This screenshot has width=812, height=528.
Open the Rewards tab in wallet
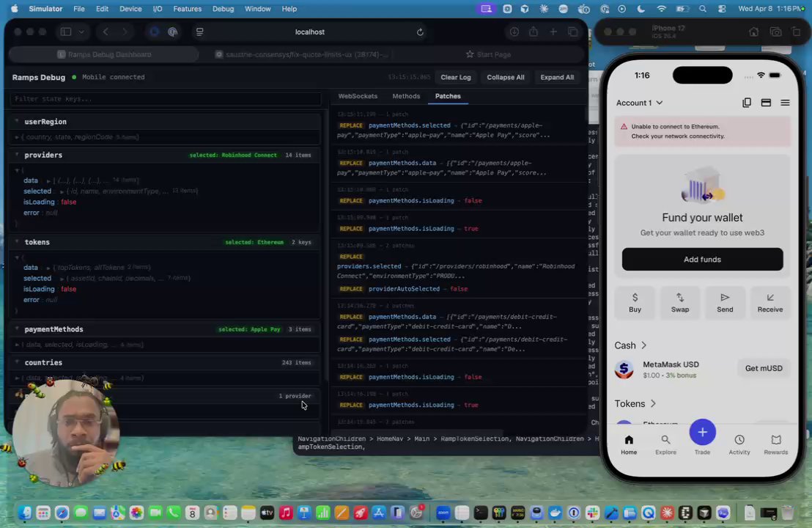[x=776, y=444]
